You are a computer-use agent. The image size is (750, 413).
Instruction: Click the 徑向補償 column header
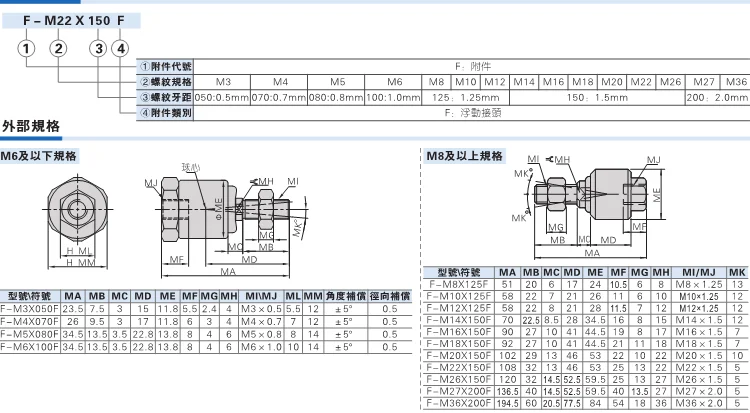[390, 296]
